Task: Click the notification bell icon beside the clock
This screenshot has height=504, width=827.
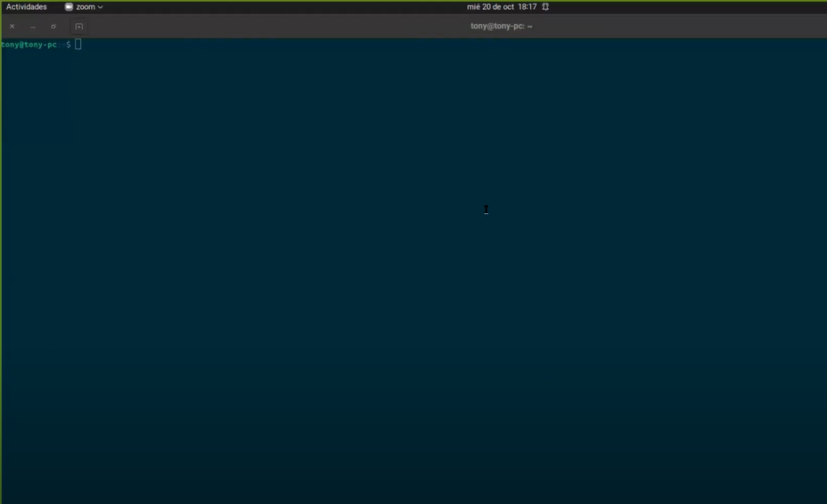Action: (x=545, y=6)
